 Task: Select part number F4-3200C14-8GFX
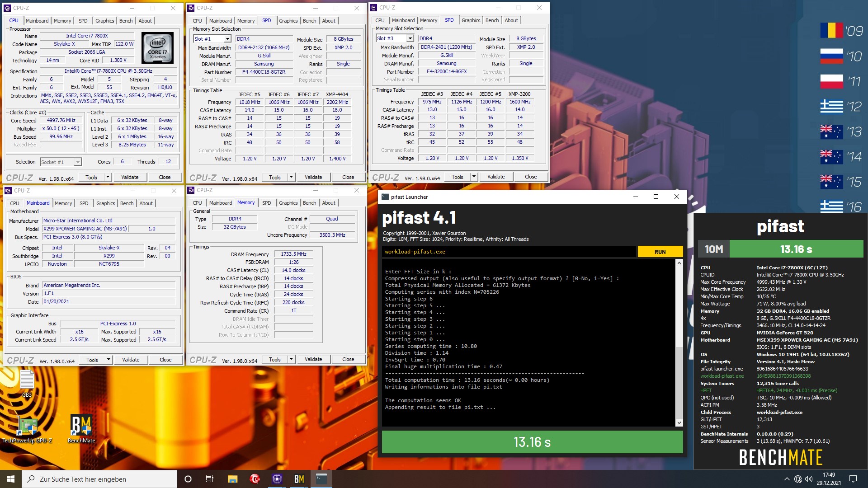447,72
